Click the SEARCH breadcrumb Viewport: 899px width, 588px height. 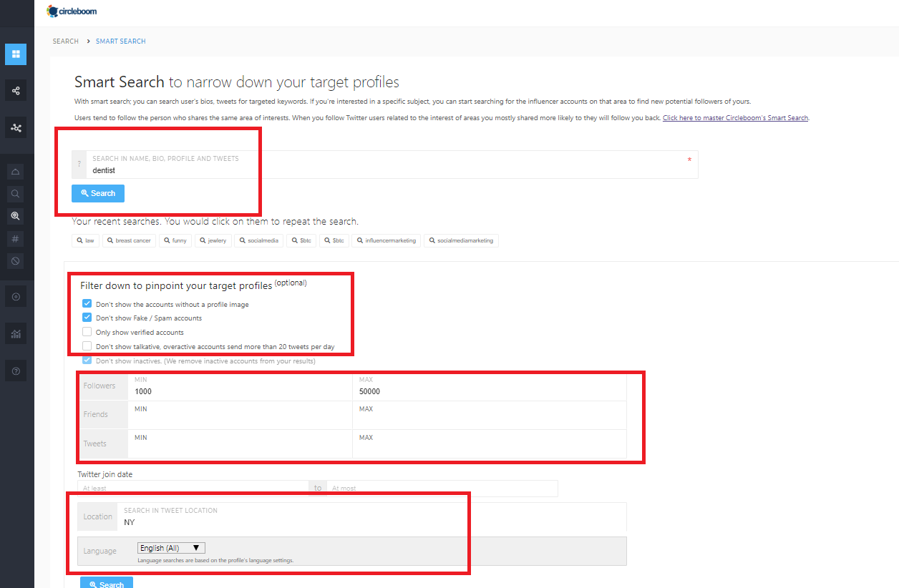coord(65,41)
